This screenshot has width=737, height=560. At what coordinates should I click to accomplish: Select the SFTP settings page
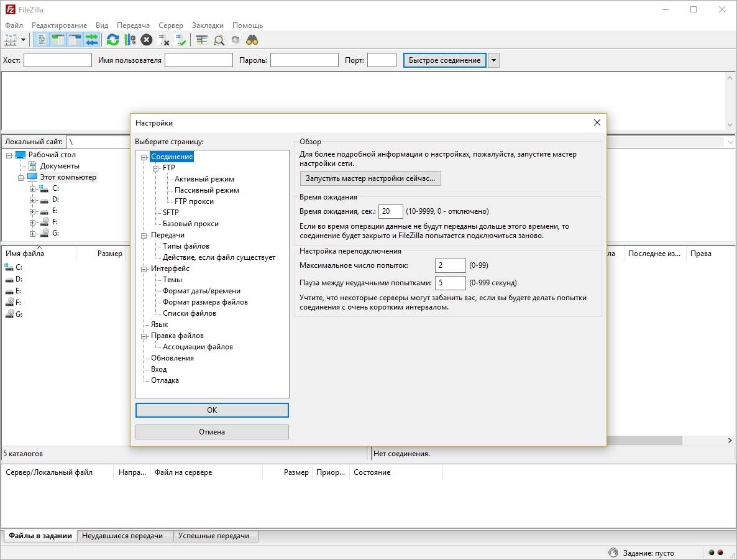(x=171, y=213)
